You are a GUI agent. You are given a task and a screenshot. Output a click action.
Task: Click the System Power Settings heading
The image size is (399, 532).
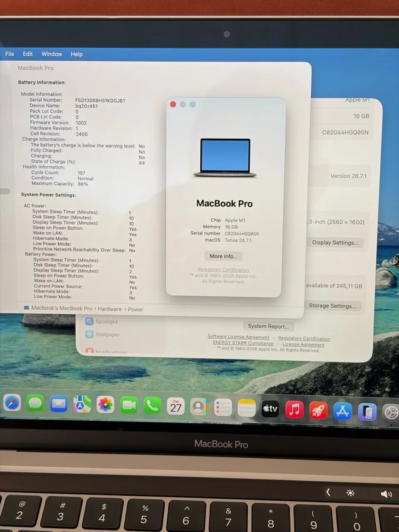click(49, 195)
